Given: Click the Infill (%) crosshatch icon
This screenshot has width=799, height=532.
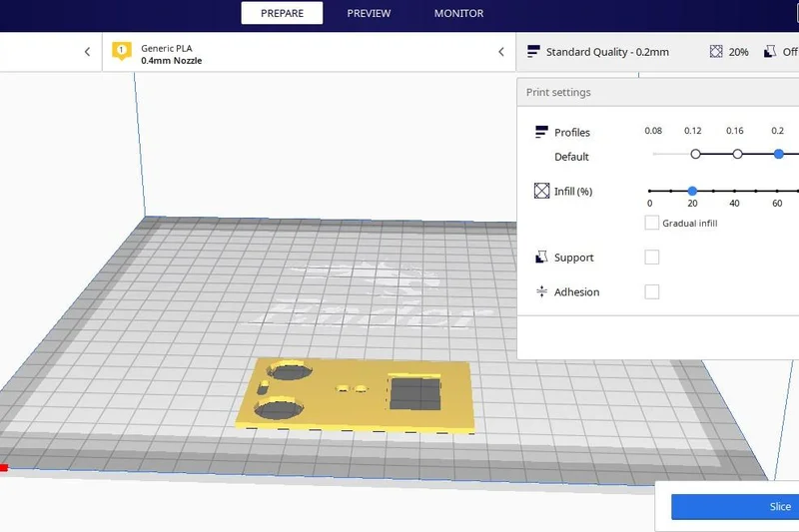Looking at the screenshot, I should pos(542,191).
